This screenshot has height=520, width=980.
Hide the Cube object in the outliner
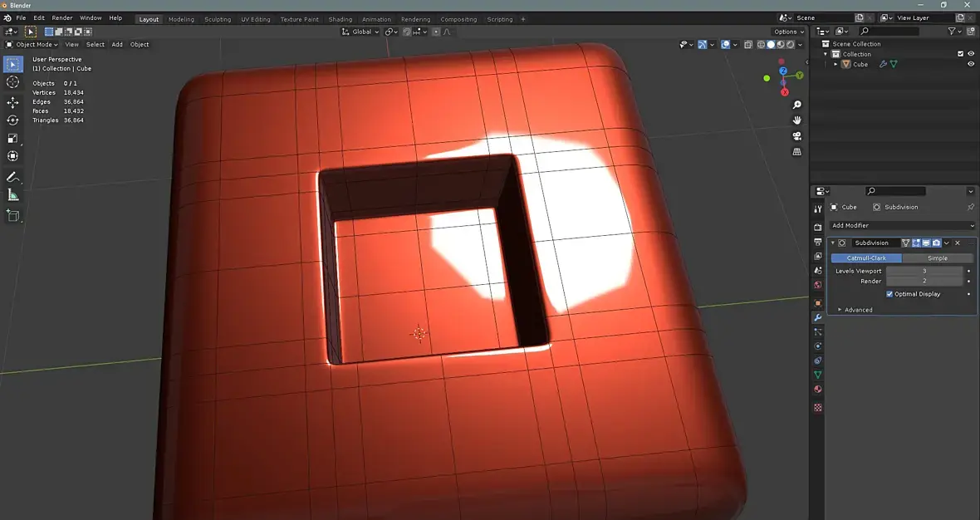tap(970, 64)
